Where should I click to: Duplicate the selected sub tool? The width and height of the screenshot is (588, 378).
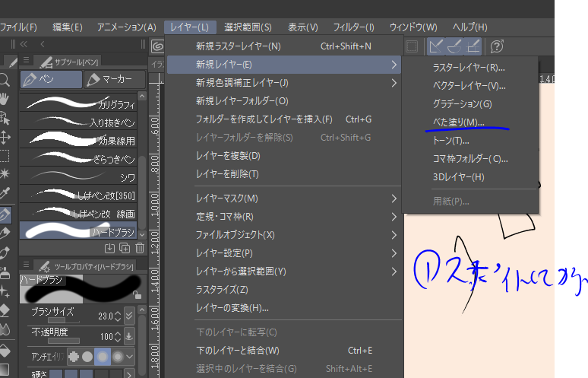(x=125, y=248)
